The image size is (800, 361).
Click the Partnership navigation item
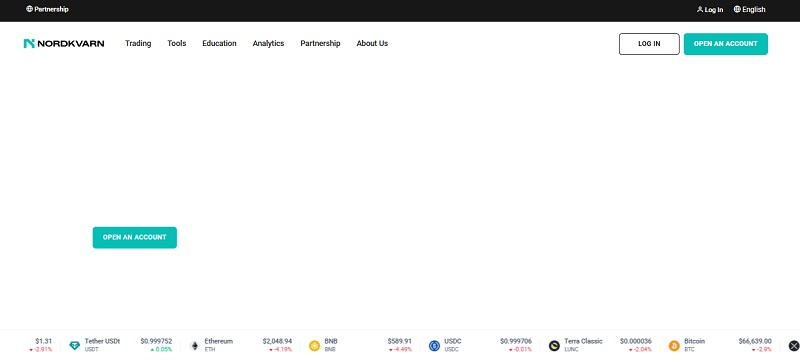(x=320, y=43)
